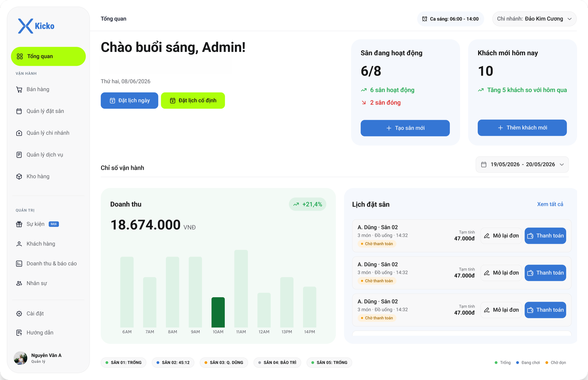
Task: Click Xem tất cả link
Action: (x=550, y=204)
